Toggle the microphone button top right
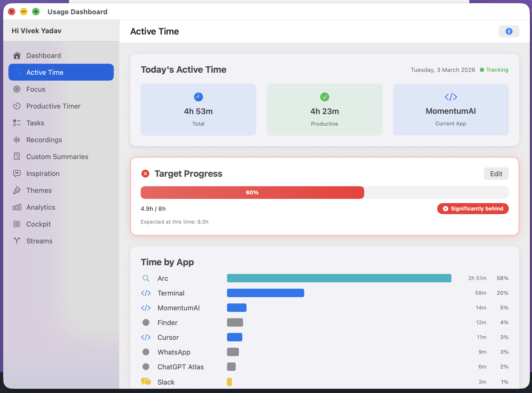 [x=509, y=31]
